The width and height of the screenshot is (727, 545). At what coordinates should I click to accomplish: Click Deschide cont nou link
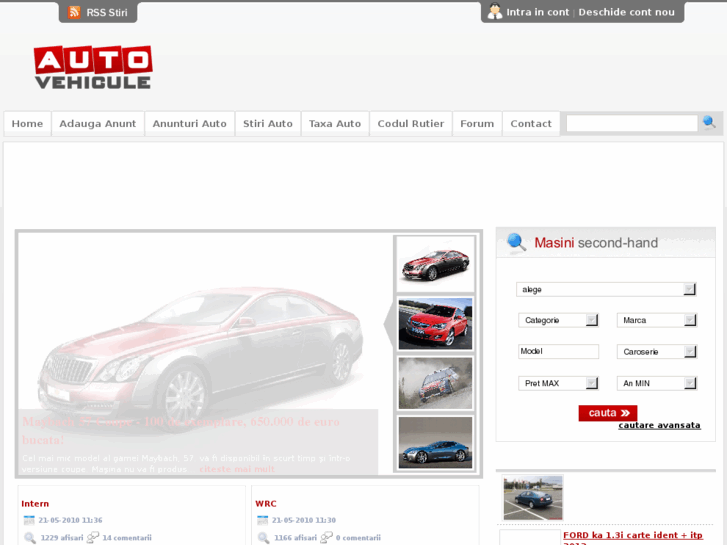(x=626, y=12)
